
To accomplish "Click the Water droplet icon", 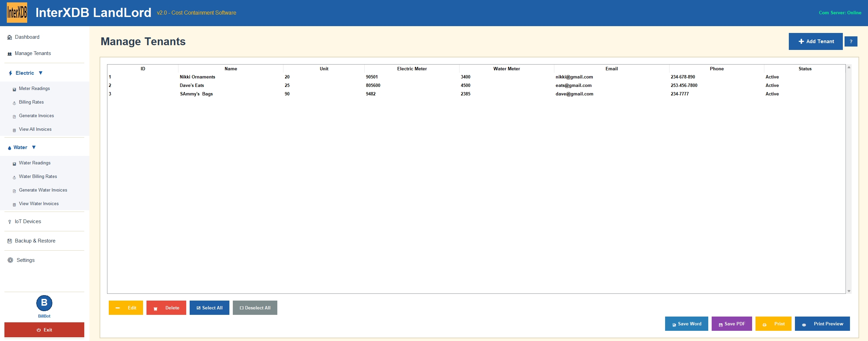I will [x=10, y=148].
